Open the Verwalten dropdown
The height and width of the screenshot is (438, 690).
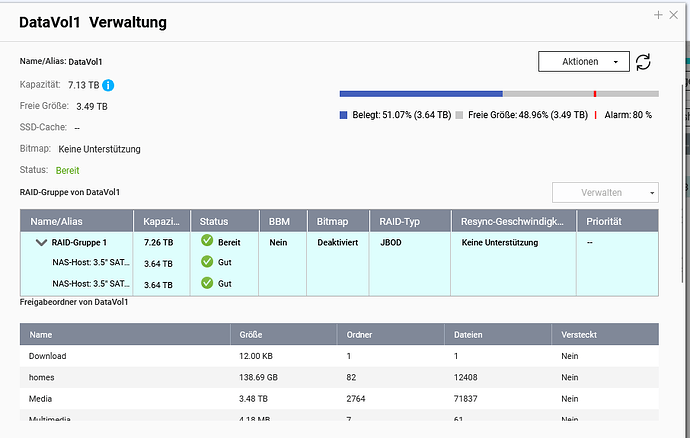[605, 192]
